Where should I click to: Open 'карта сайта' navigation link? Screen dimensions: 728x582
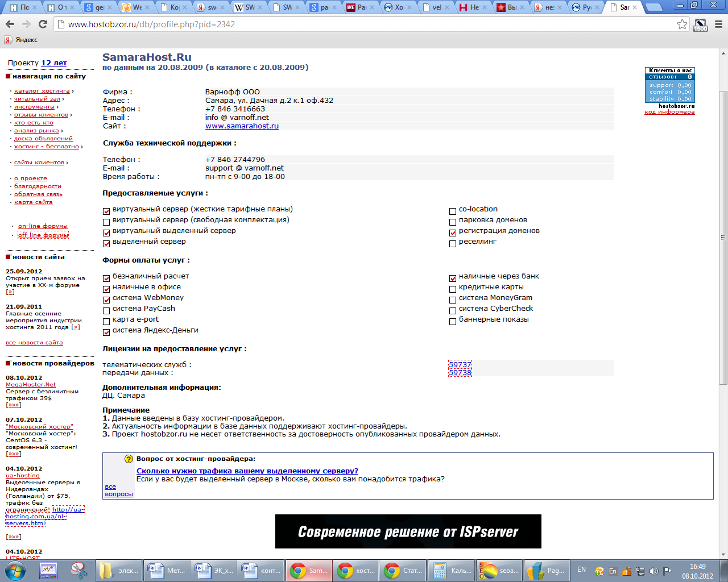[33, 202]
